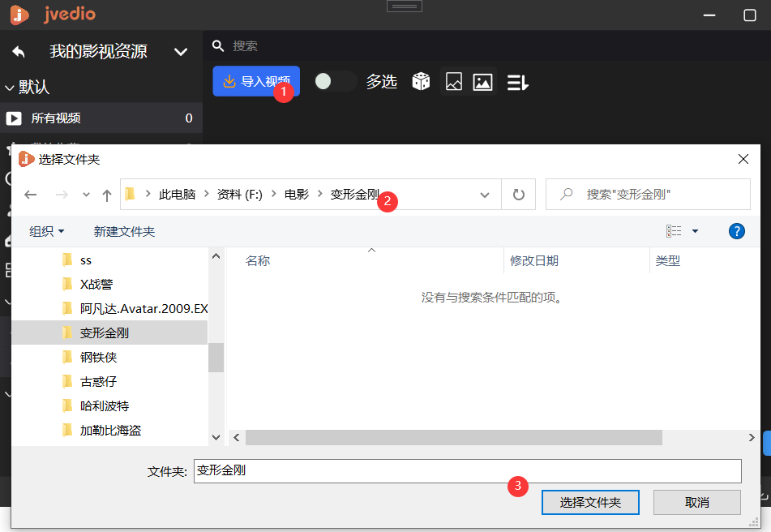This screenshot has width=771, height=532.
Task: Click horizontal scrollbar left arrow
Action: coord(237,438)
